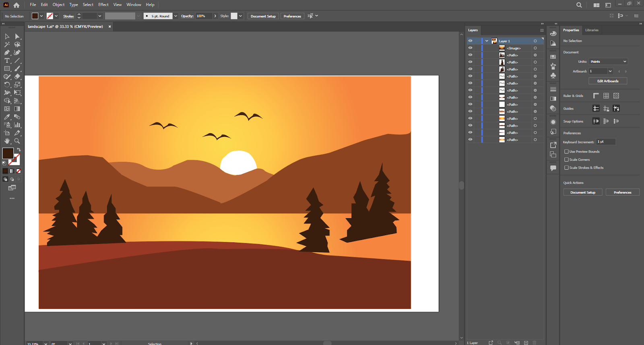Select the Column Graph tool
This screenshot has height=345, width=644.
pos(17,125)
